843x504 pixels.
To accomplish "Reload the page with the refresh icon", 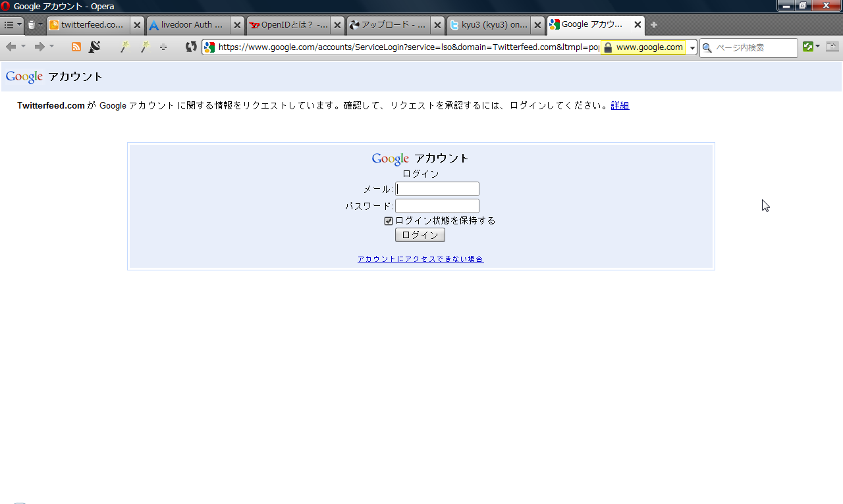I will pos(191,47).
